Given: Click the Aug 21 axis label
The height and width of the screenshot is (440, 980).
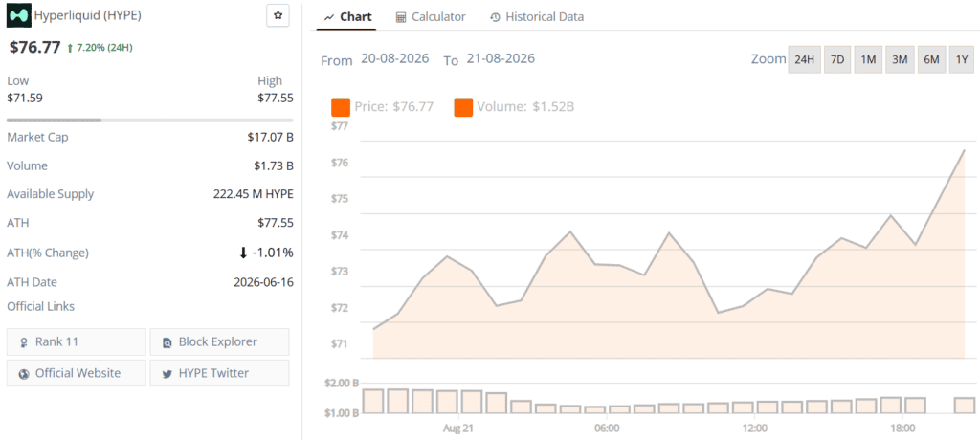Looking at the screenshot, I should coord(458,429).
